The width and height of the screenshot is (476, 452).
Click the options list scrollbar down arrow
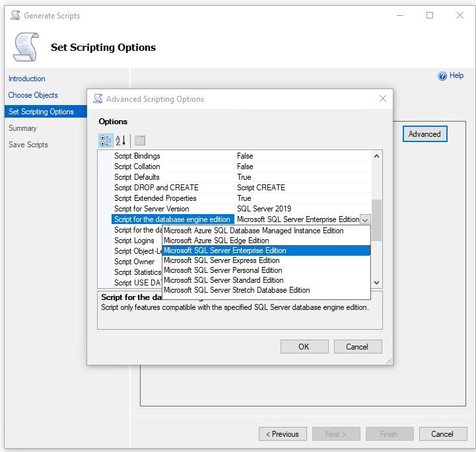tap(376, 283)
